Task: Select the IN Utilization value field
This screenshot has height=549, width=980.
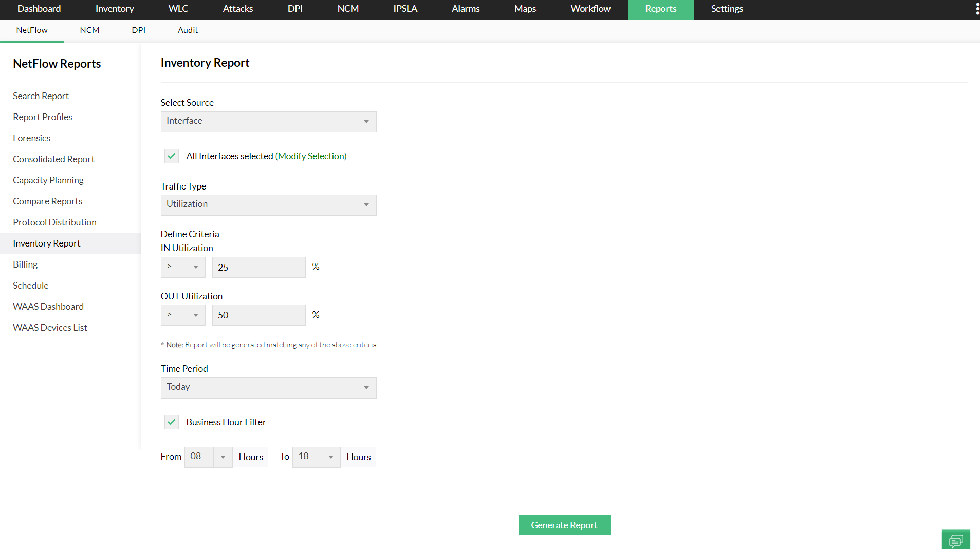Action: 258,267
